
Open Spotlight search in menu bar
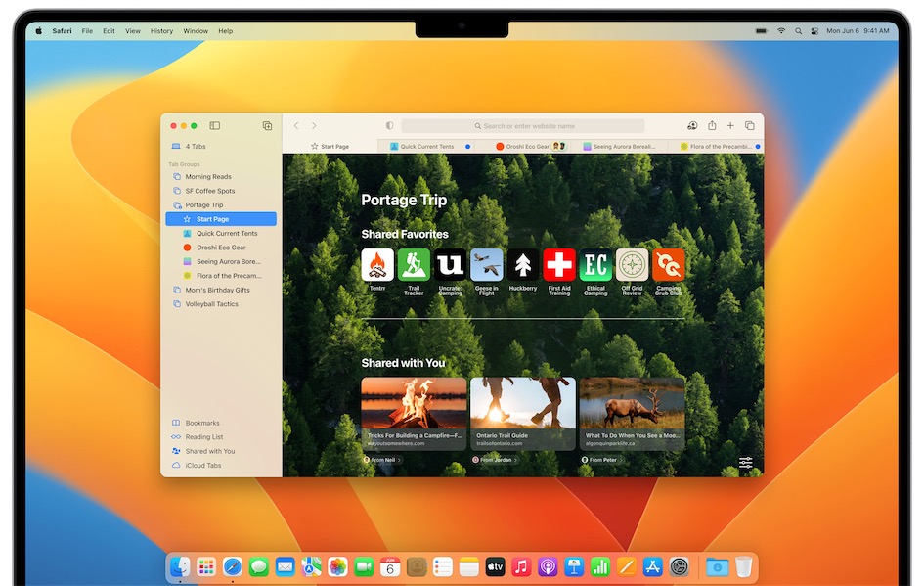point(798,31)
